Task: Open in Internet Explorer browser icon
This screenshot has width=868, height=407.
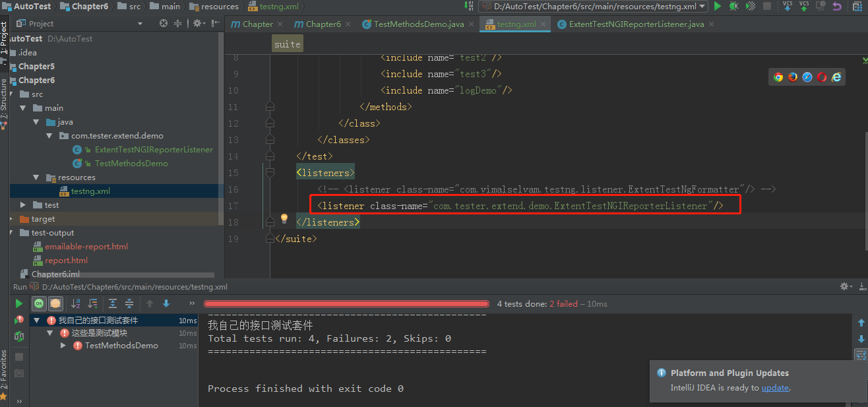Action: [836, 77]
